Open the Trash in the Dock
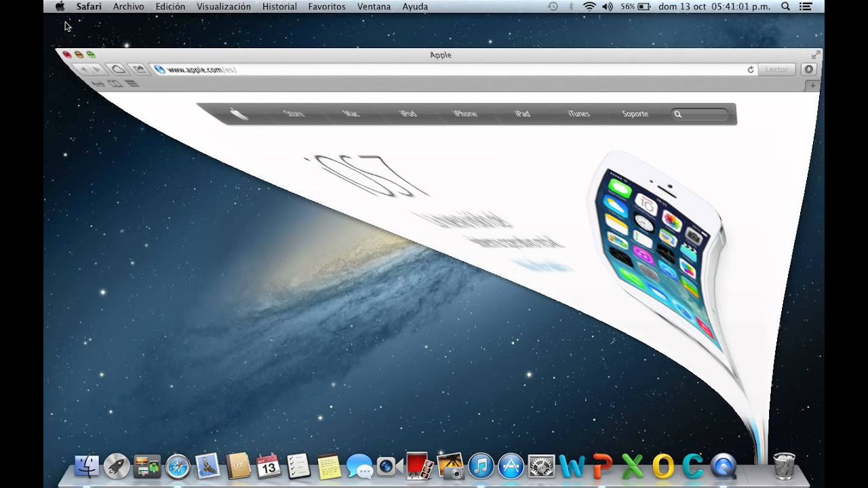This screenshot has width=868, height=488. click(784, 466)
